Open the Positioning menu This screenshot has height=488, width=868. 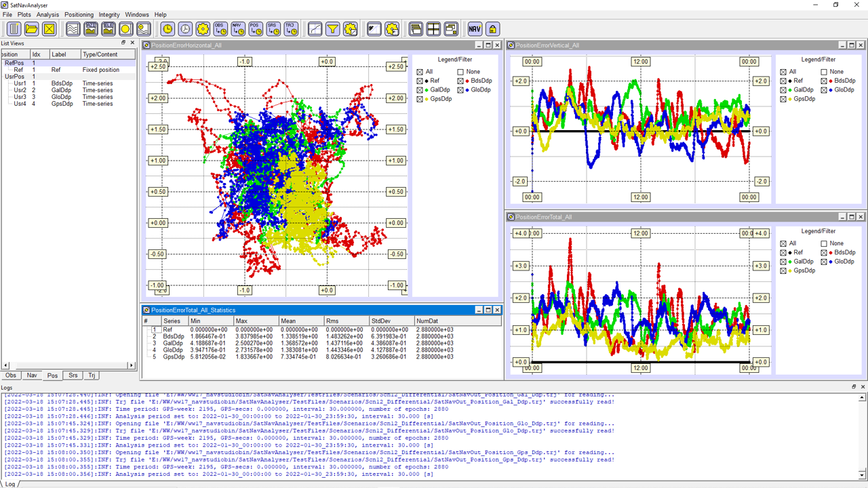(79, 14)
